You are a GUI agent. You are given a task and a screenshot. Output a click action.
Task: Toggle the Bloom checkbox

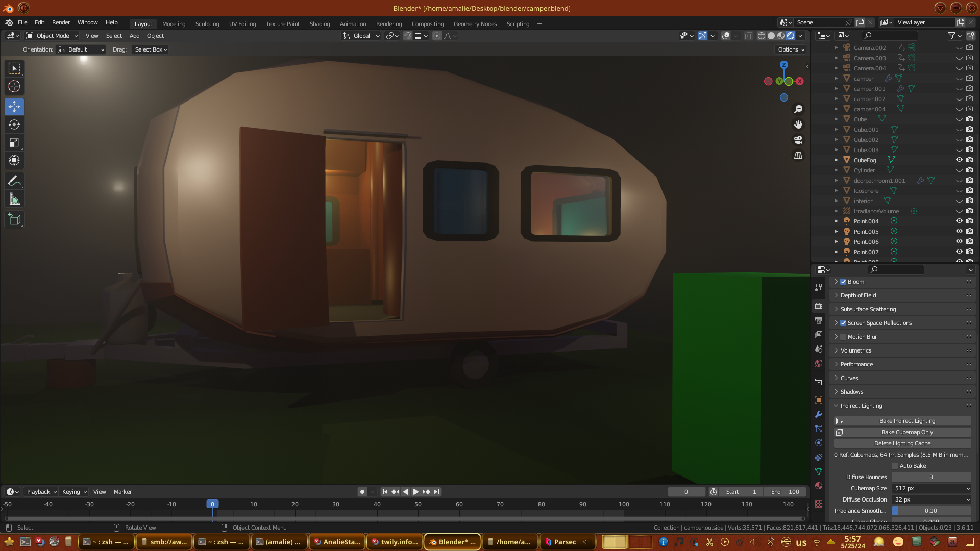[x=843, y=282]
